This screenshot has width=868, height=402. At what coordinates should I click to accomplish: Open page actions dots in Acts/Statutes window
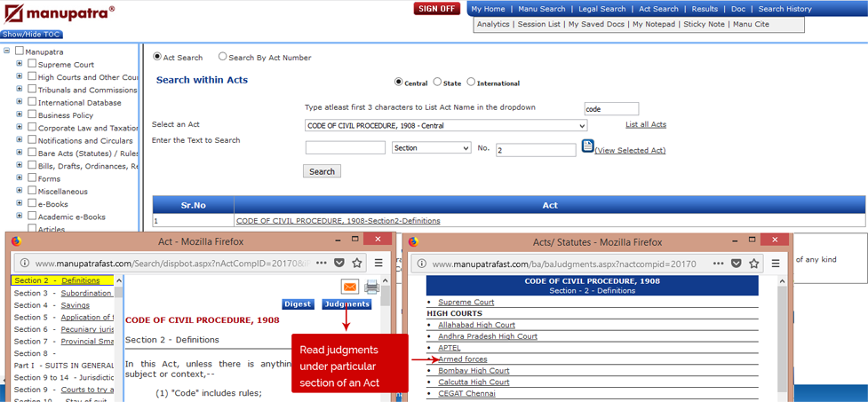coord(719,264)
